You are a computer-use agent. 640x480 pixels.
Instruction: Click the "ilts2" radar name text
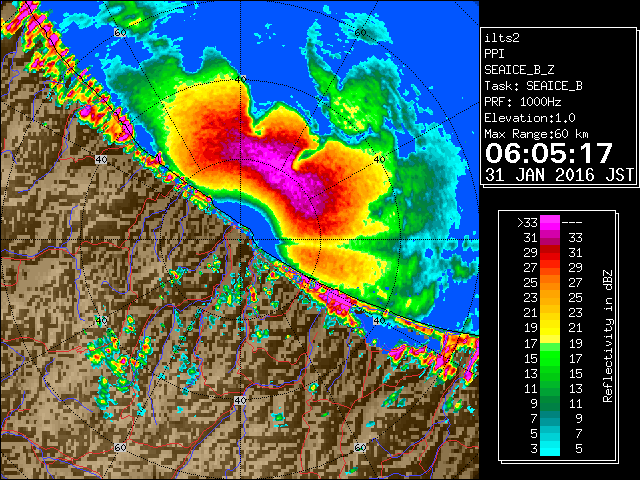(502, 38)
